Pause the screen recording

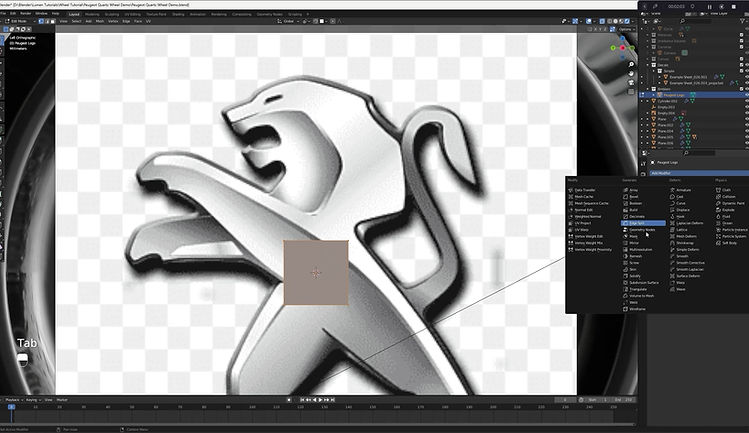pyautogui.click(x=709, y=7)
